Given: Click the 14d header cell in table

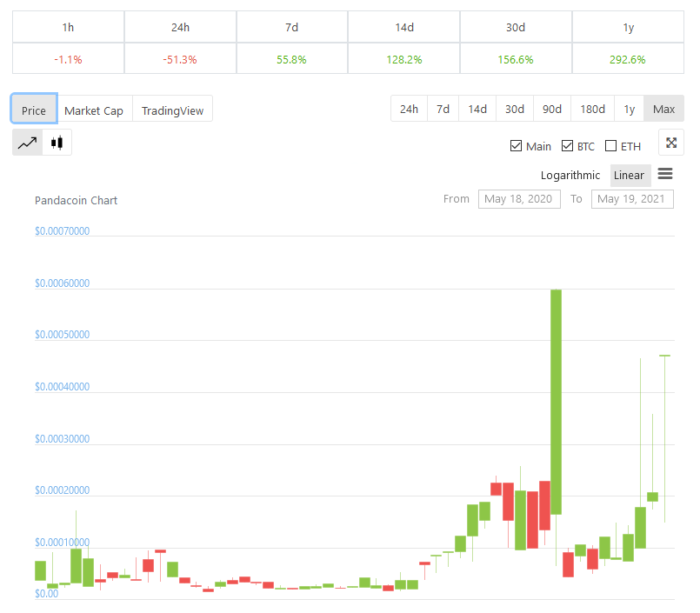Looking at the screenshot, I should [x=404, y=27].
